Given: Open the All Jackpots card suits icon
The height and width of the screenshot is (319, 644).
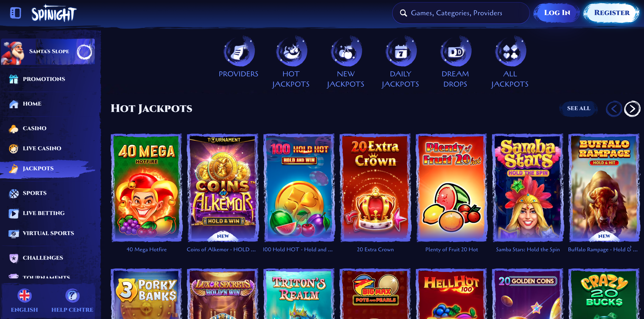Looking at the screenshot, I should (x=510, y=51).
